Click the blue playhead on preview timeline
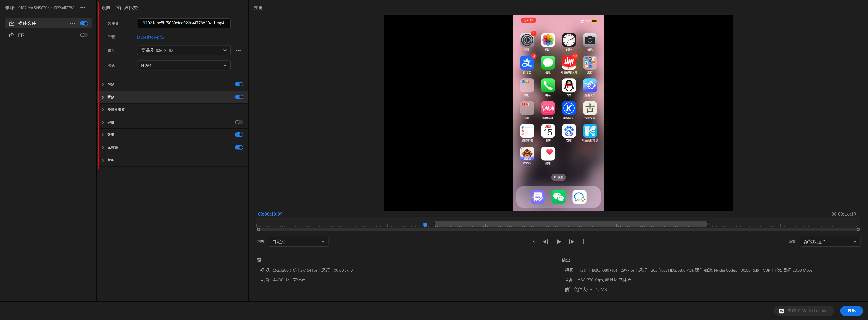868x320 pixels. click(425, 225)
